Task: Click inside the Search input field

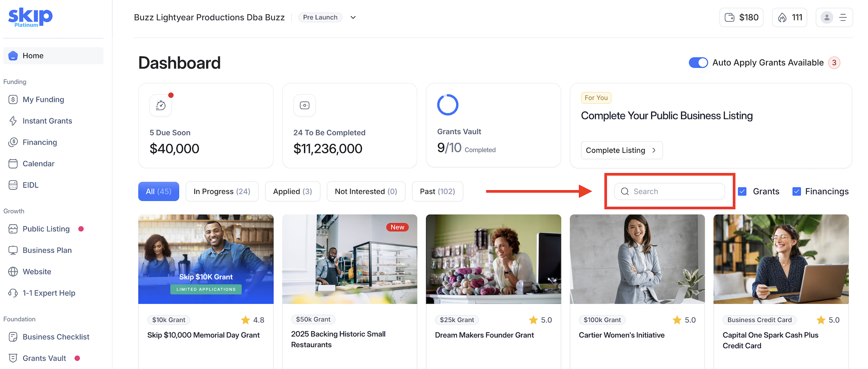Action: (x=670, y=192)
